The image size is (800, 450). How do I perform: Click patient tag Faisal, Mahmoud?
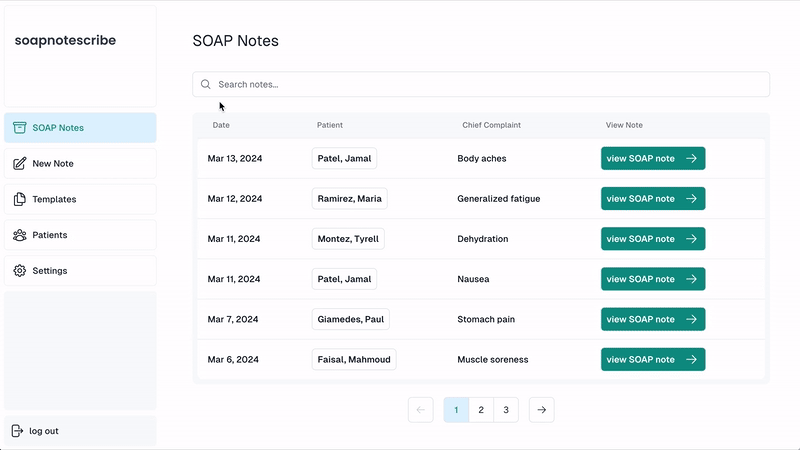pos(354,359)
